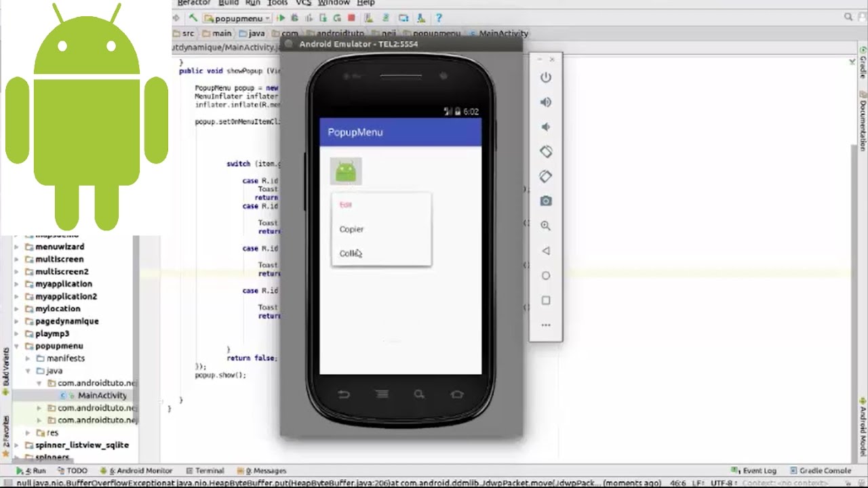Open the Gradle Console tab
This screenshot has height=488, width=868.
819,470
